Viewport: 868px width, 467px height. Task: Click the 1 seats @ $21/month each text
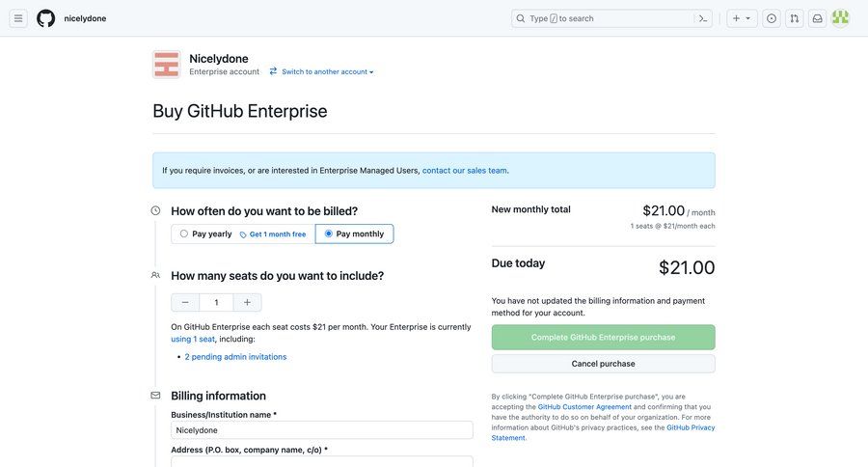click(672, 226)
